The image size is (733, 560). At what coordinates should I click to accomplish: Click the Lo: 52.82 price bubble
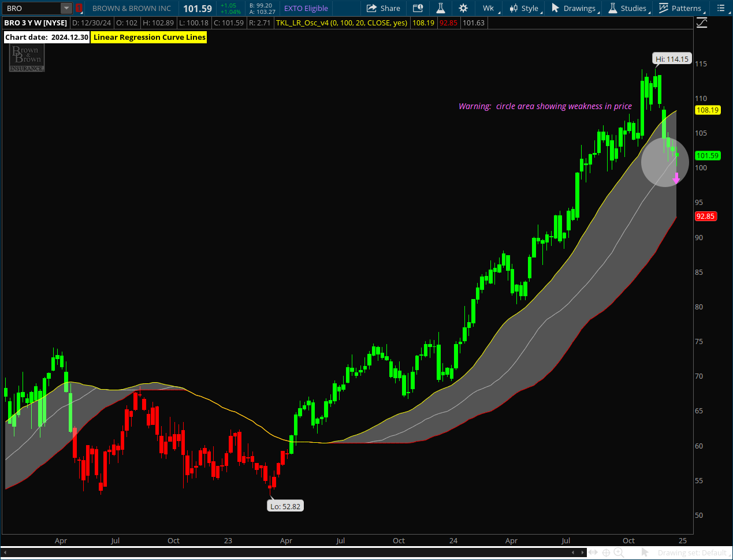285,506
